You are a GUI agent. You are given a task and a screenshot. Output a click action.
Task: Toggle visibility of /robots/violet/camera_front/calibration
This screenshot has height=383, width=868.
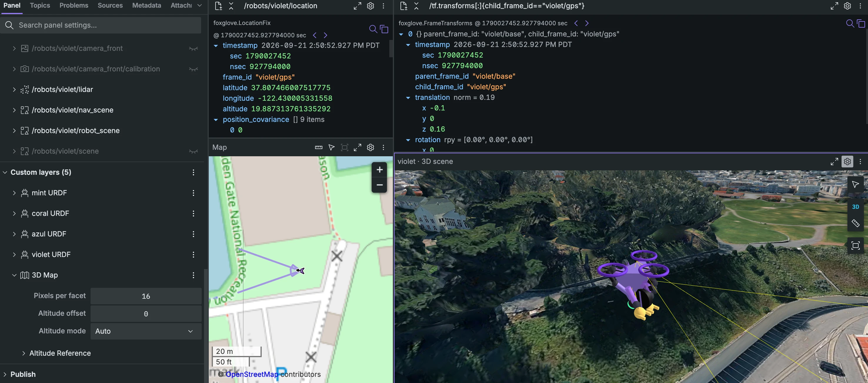[x=193, y=69]
